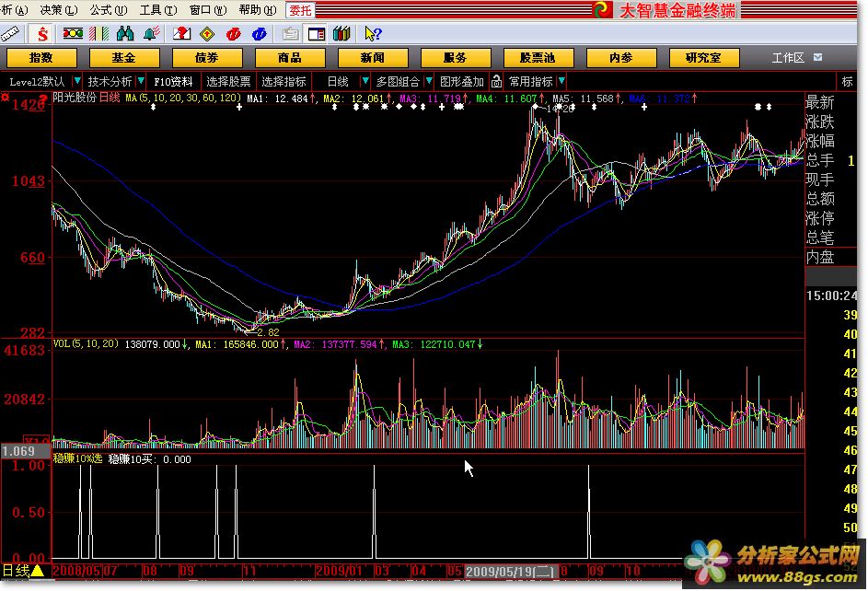Open the 工具 (T) menu
868x591 pixels.
click(x=157, y=10)
